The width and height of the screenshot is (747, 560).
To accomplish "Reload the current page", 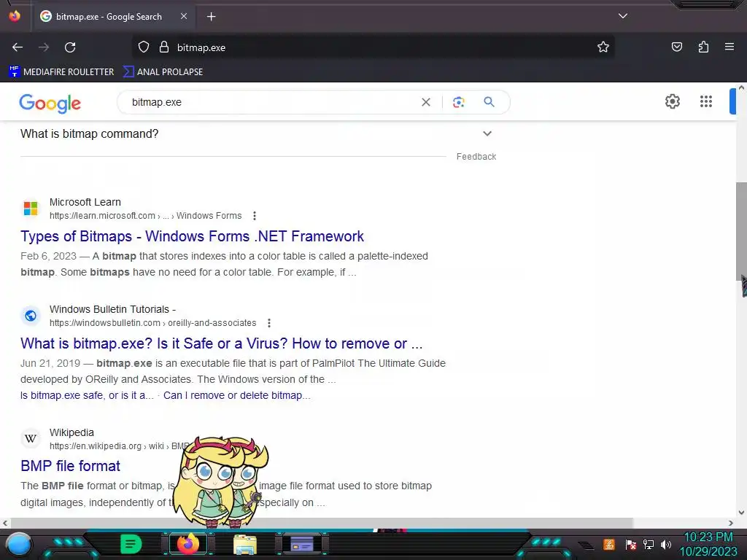I will pyautogui.click(x=70, y=47).
